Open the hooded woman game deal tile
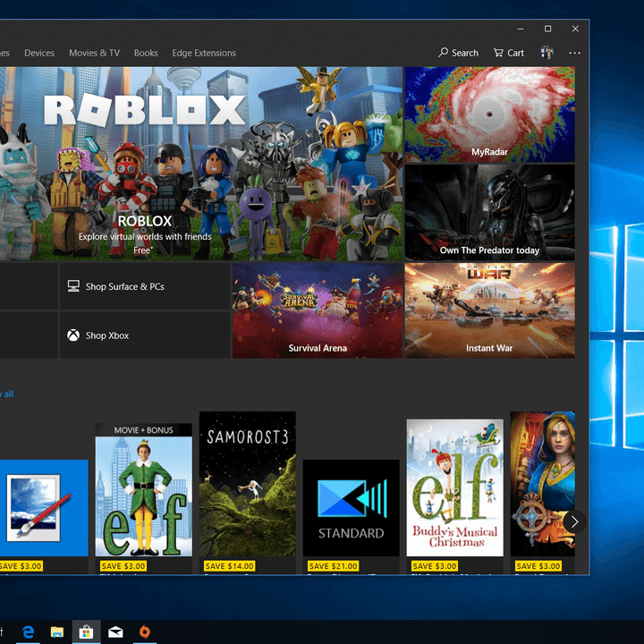This screenshot has height=644, width=644. [543, 484]
